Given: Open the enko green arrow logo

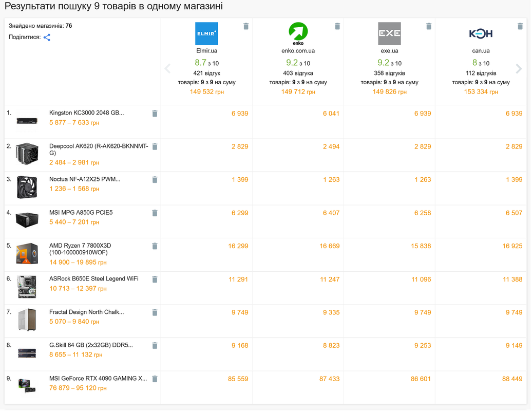Looking at the screenshot, I should click(x=298, y=33).
